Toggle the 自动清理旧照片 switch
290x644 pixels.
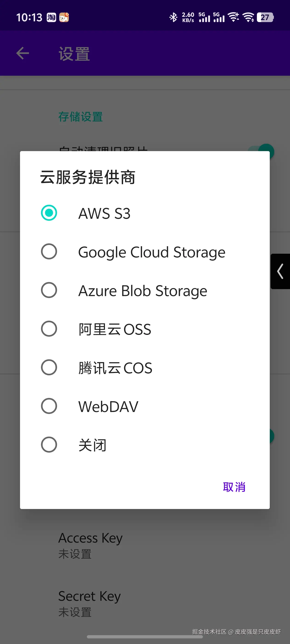tap(266, 151)
